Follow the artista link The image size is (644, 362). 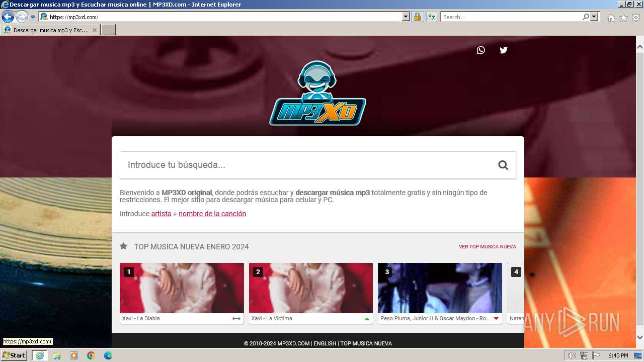[x=161, y=214]
